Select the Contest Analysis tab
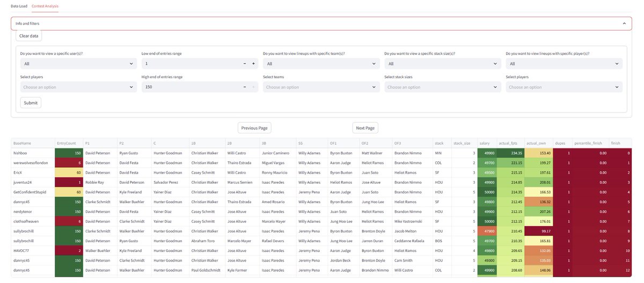 pos(45,6)
